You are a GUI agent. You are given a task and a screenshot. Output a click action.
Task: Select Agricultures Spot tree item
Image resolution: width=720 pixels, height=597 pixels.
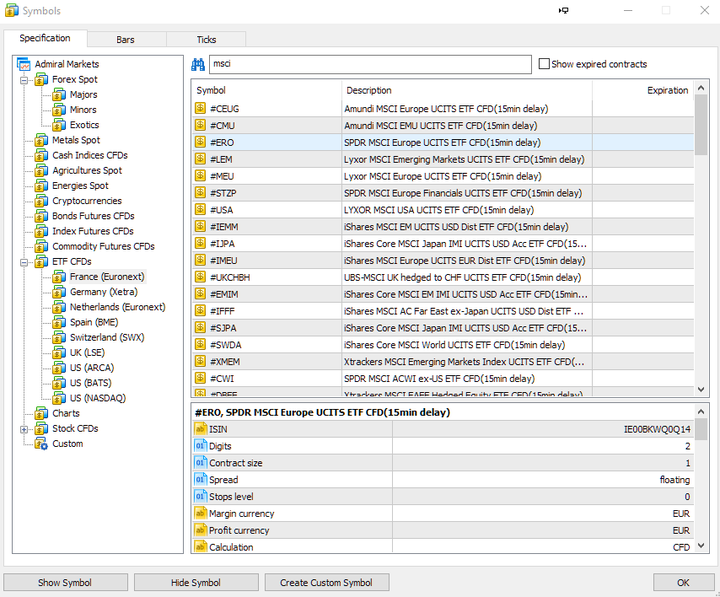87,171
